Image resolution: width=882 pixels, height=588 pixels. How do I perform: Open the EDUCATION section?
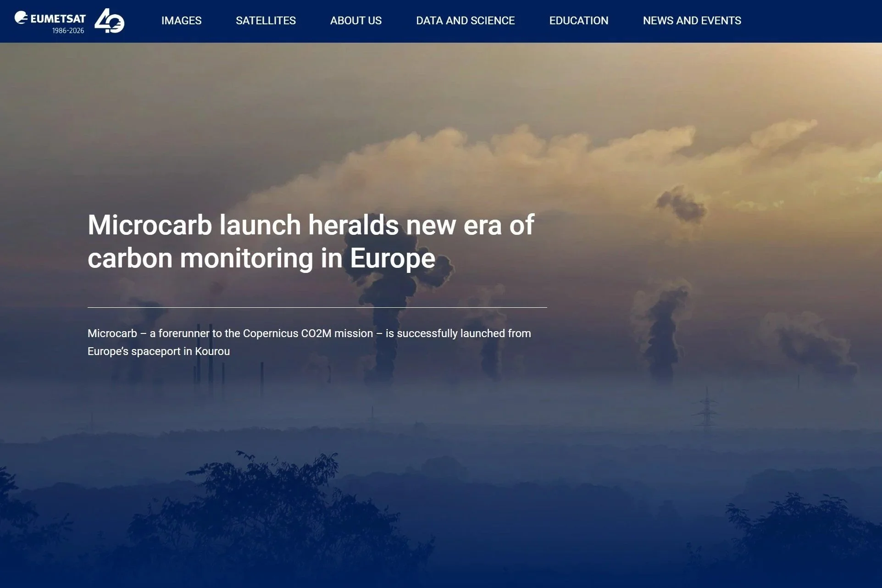click(x=579, y=21)
